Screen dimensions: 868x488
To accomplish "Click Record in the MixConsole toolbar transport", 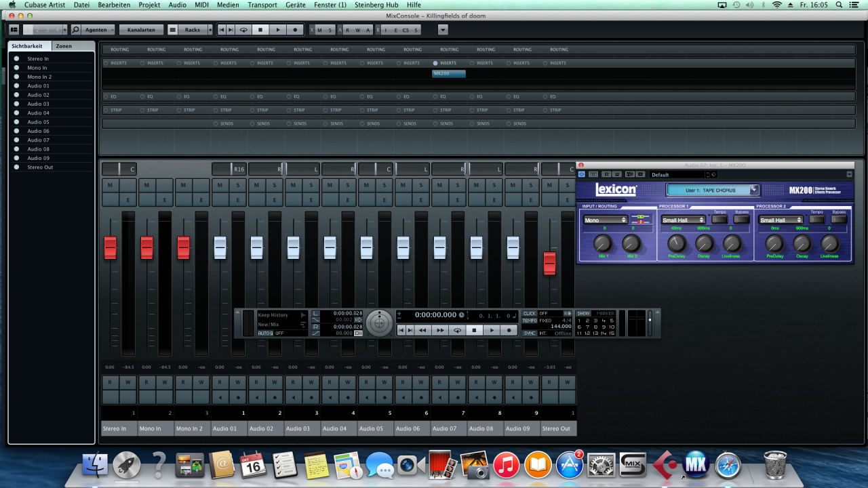I will pos(295,30).
